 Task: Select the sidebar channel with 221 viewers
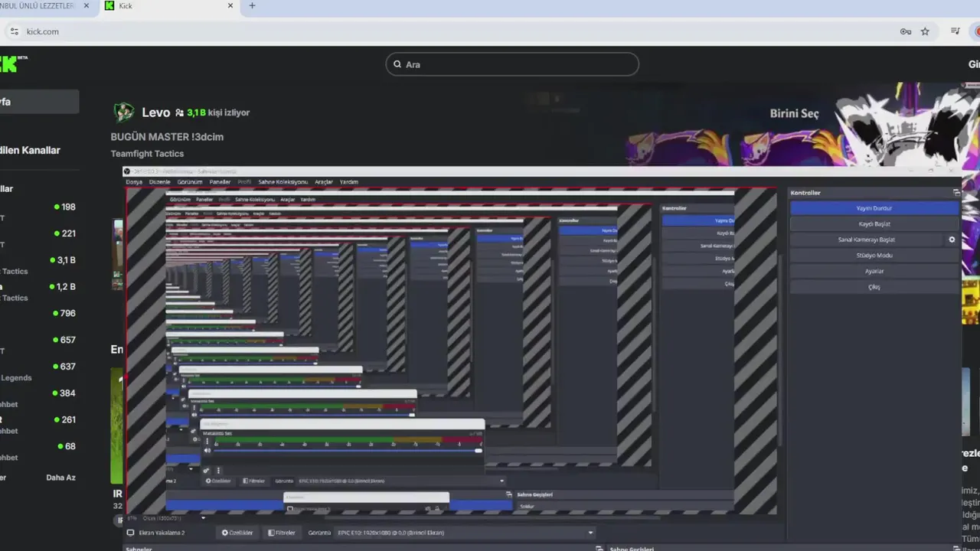coord(38,233)
